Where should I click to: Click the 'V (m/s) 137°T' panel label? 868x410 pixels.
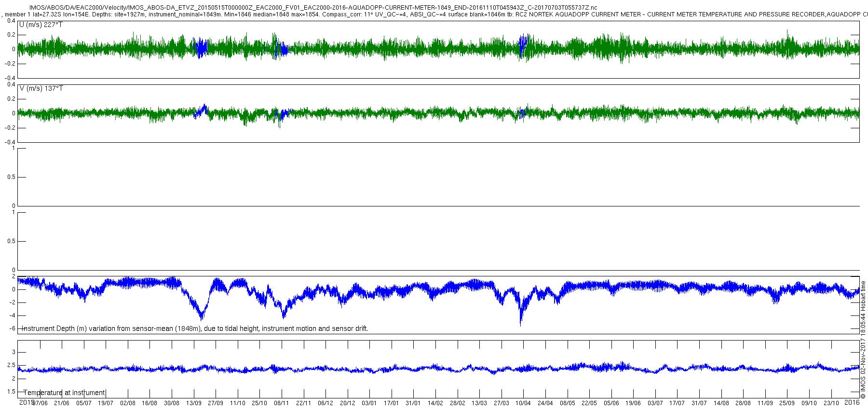click(x=41, y=88)
